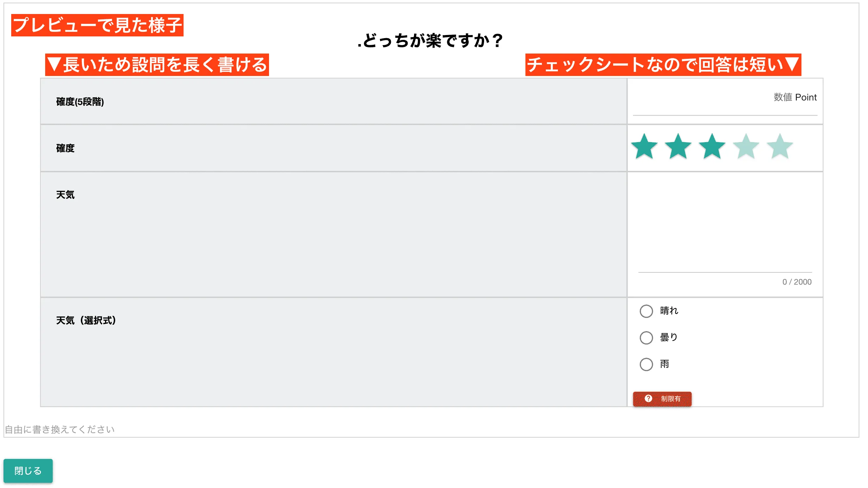This screenshot has height=488, width=868.
Task: Open the 制限有 restriction indicator
Action: point(662,399)
